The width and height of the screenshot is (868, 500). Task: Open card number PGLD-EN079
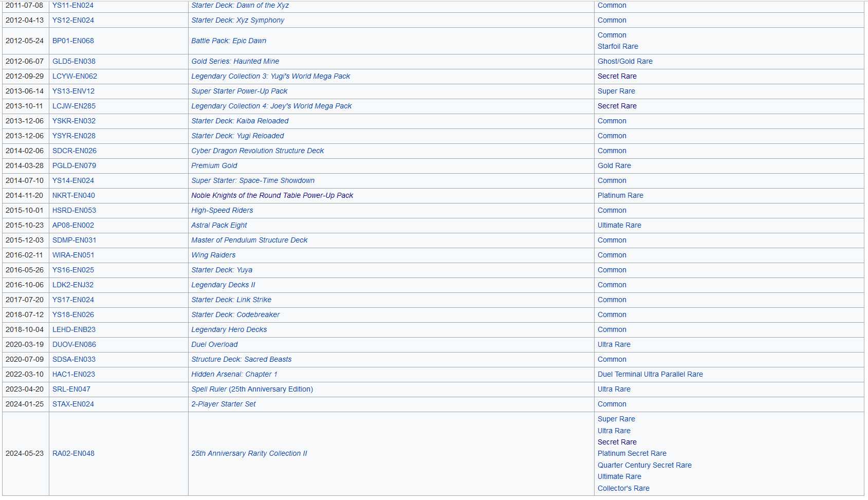pyautogui.click(x=74, y=165)
